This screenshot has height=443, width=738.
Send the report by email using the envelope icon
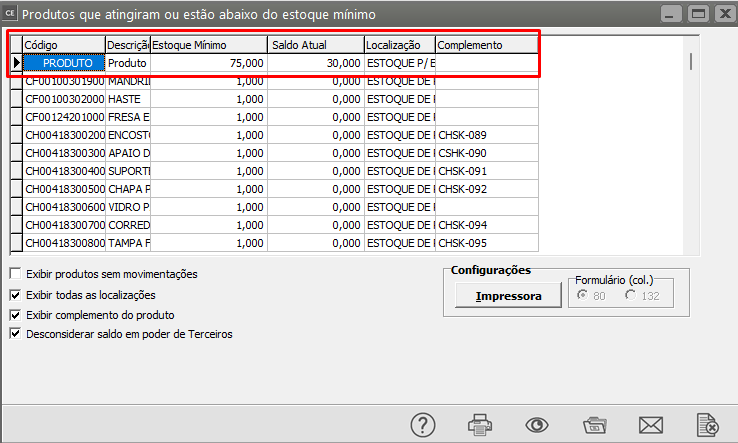coord(652,424)
